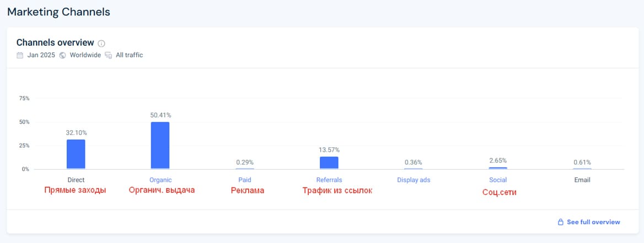
Task: Open the Organic channel link
Action: click(x=160, y=180)
